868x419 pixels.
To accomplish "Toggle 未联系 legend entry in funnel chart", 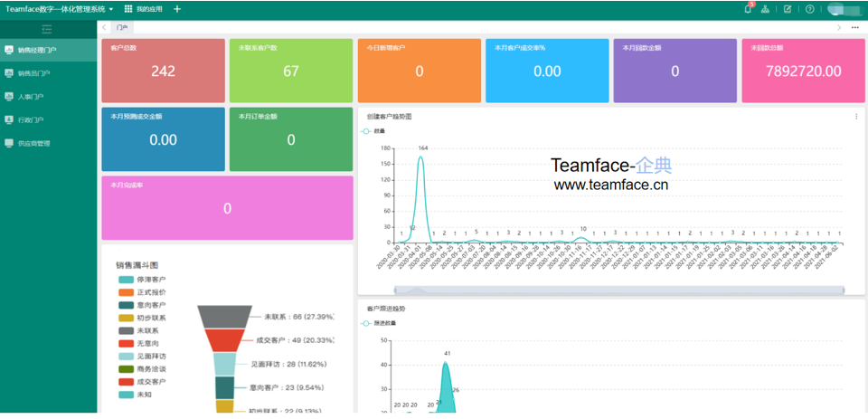I will tap(137, 330).
